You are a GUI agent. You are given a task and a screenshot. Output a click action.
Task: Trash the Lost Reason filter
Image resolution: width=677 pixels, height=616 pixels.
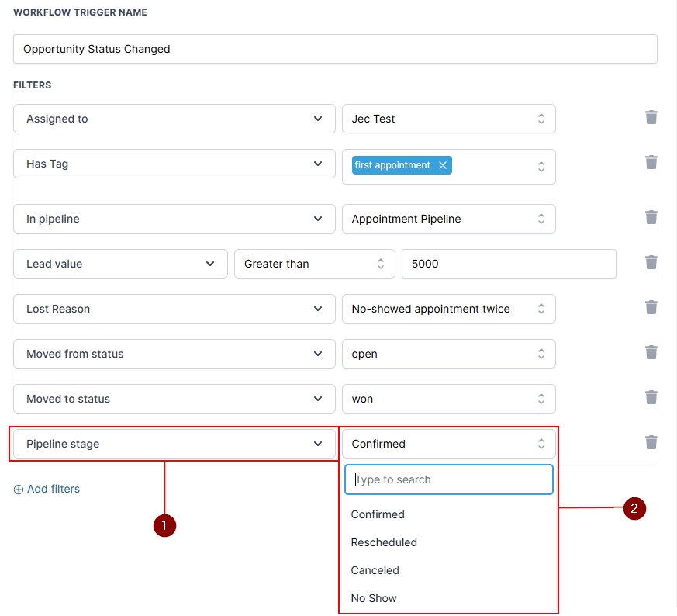point(651,307)
